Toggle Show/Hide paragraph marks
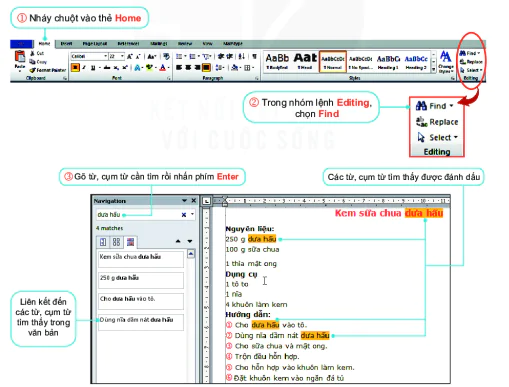This screenshot has height=387, width=509. click(x=254, y=56)
